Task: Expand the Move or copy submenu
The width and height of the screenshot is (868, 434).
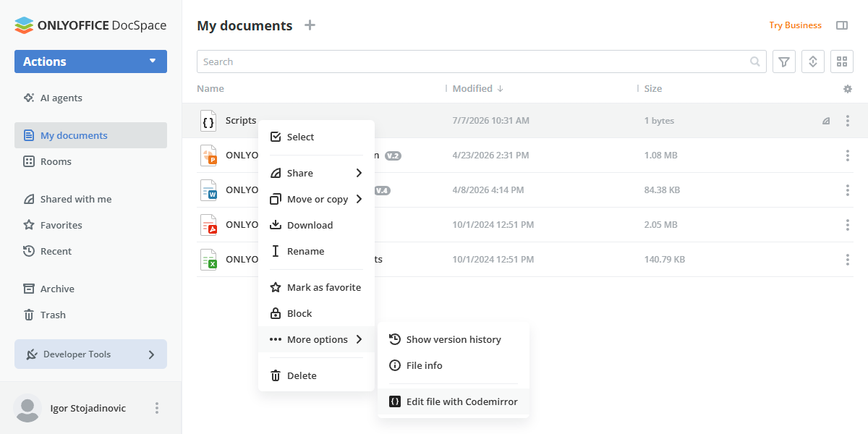Action: [x=316, y=199]
